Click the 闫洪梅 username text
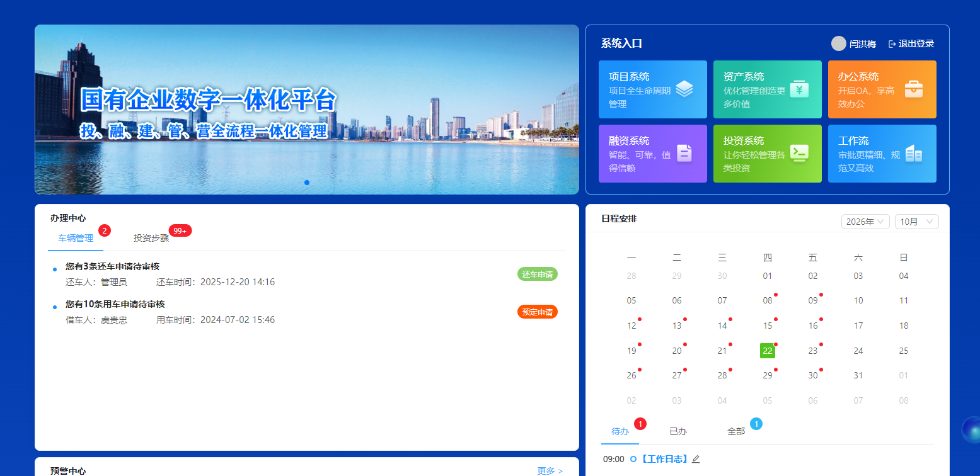The width and height of the screenshot is (980, 476). pos(863,44)
